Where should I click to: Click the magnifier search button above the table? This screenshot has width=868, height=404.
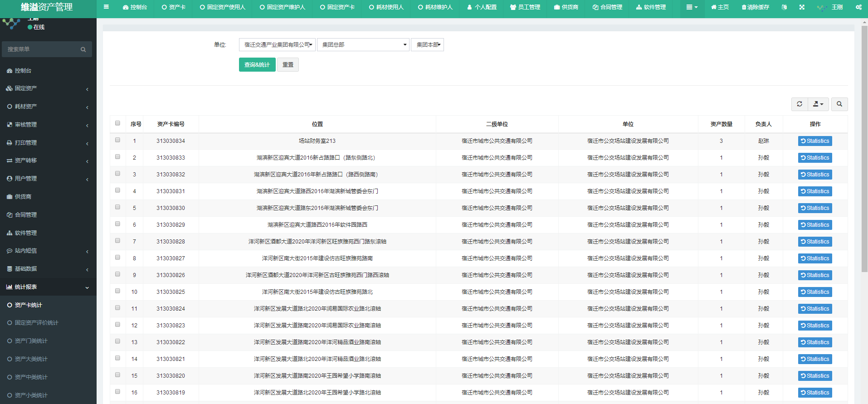click(839, 104)
